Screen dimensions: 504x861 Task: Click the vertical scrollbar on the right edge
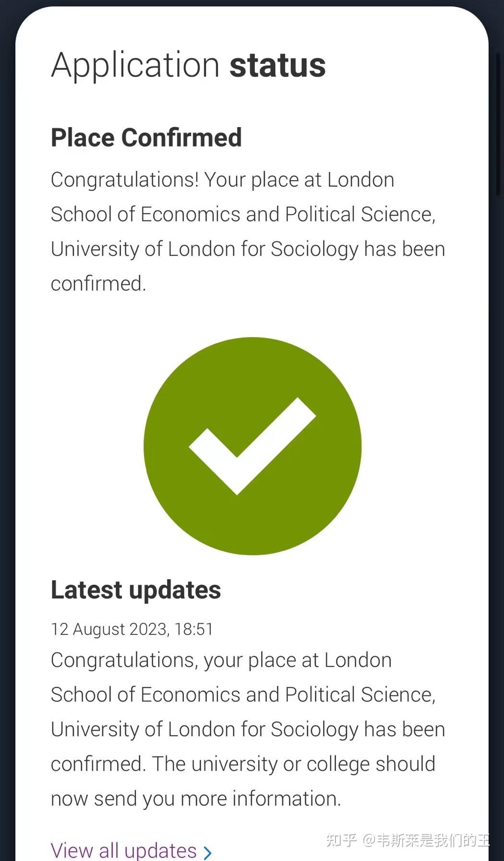click(x=498, y=125)
